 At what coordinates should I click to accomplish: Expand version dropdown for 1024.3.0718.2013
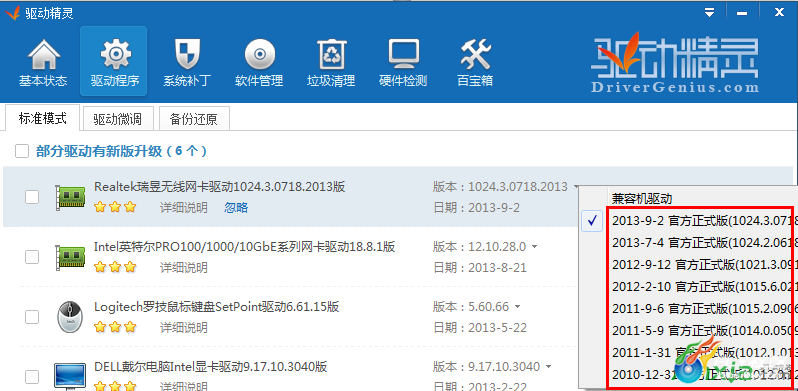point(576,187)
